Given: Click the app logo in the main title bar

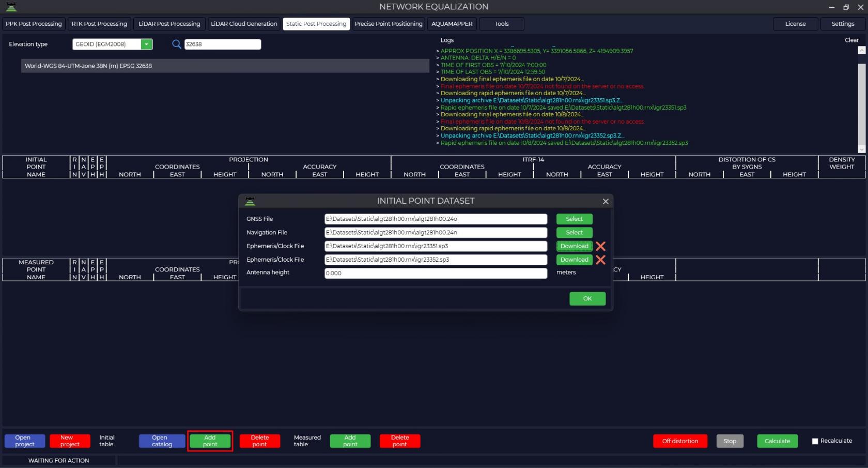Looking at the screenshot, I should click(11, 7).
